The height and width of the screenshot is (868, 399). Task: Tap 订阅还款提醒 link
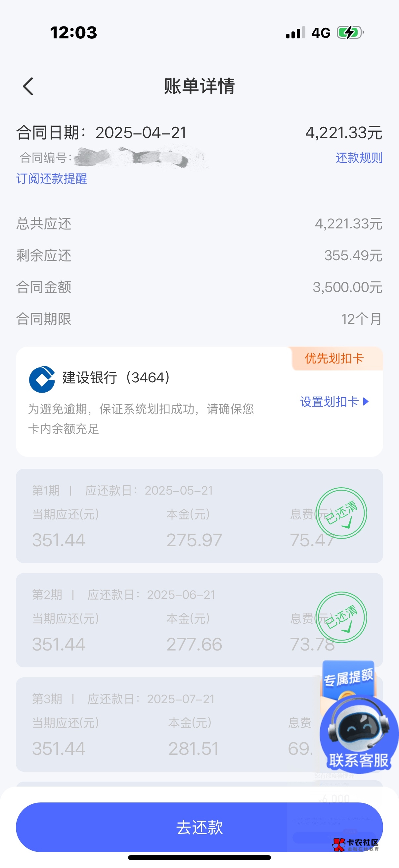tap(52, 178)
